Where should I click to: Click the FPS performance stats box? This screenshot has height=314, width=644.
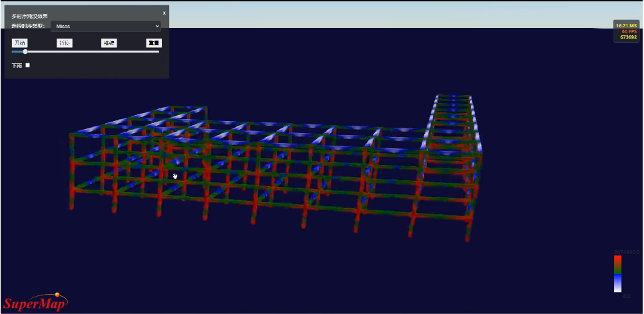pyautogui.click(x=626, y=31)
